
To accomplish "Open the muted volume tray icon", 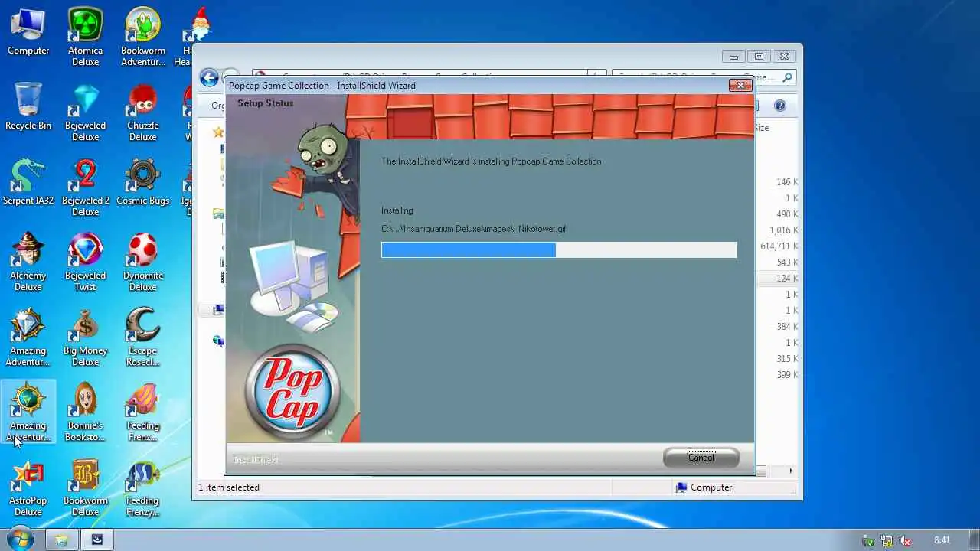I will point(904,540).
